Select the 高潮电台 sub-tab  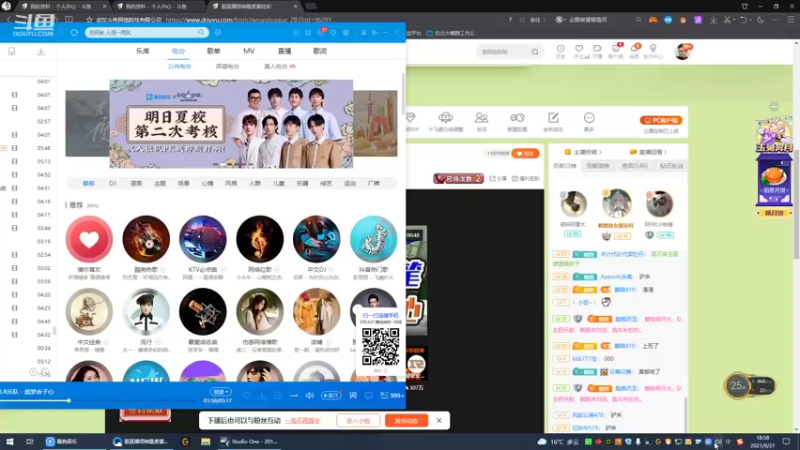(227, 66)
